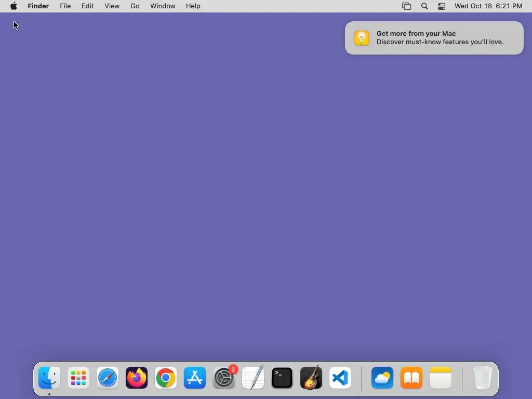
Task: Open the Apple menu
Action: (14, 6)
